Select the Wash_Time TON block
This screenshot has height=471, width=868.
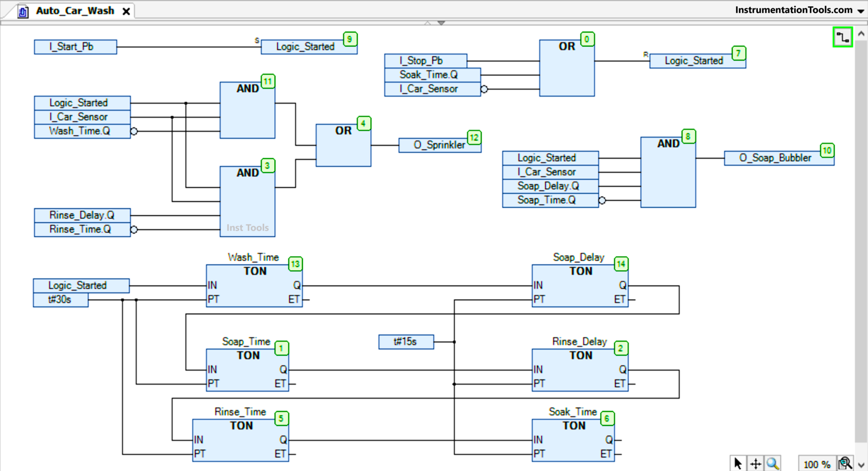pos(254,286)
